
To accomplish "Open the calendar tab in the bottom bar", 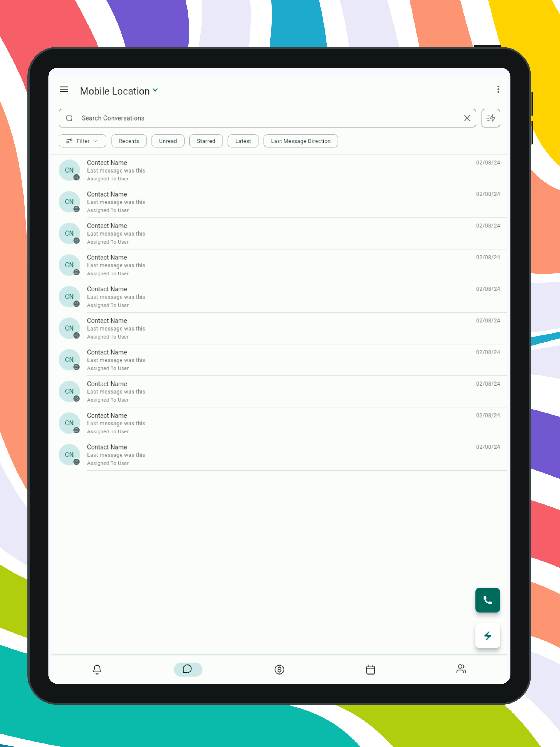I will click(x=371, y=669).
